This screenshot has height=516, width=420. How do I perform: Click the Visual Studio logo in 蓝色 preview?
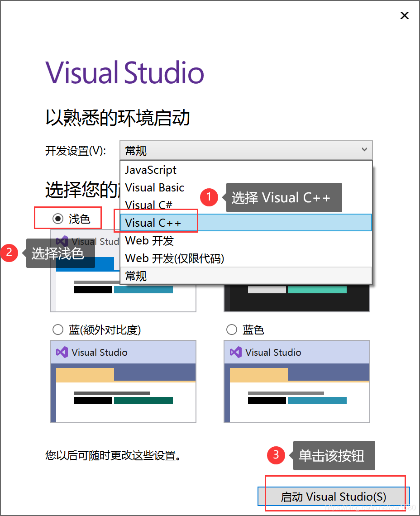pos(236,353)
